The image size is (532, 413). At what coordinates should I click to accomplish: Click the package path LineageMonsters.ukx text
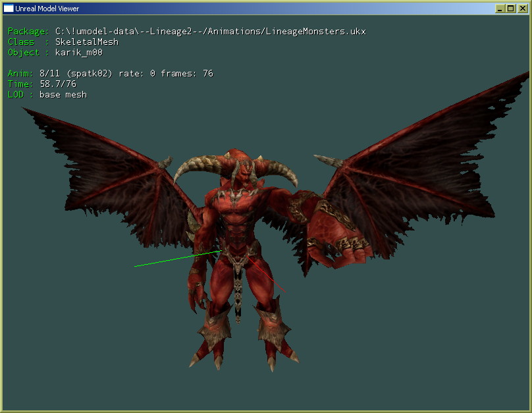[210, 32]
